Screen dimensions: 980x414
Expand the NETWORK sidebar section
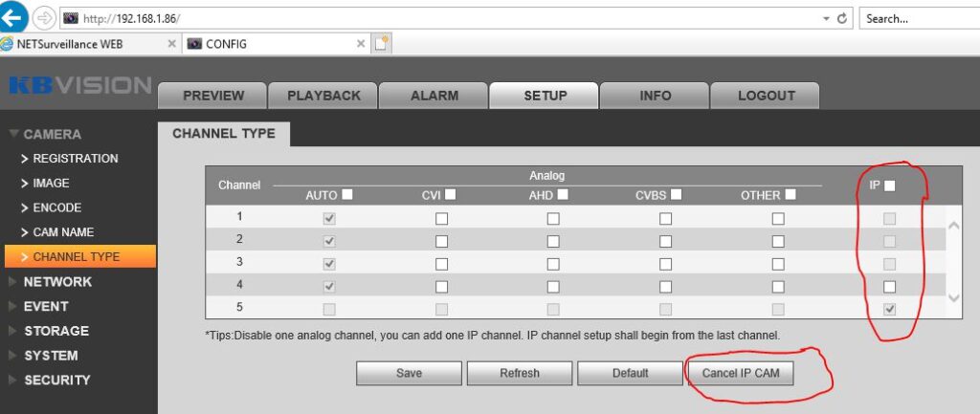click(x=57, y=282)
